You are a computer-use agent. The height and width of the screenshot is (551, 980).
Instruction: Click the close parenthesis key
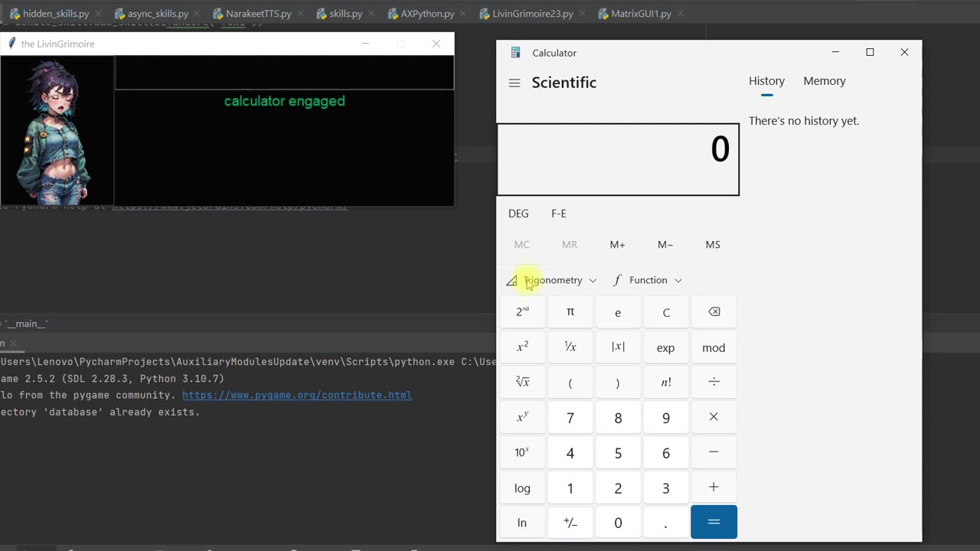click(618, 382)
